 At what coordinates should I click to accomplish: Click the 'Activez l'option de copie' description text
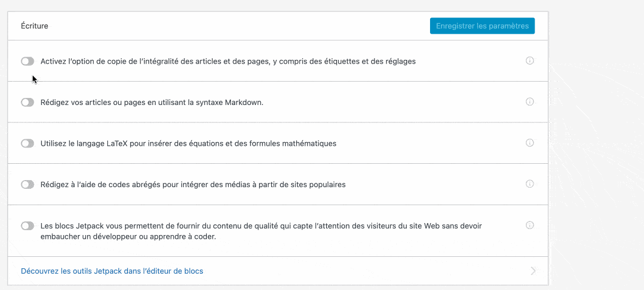click(228, 61)
